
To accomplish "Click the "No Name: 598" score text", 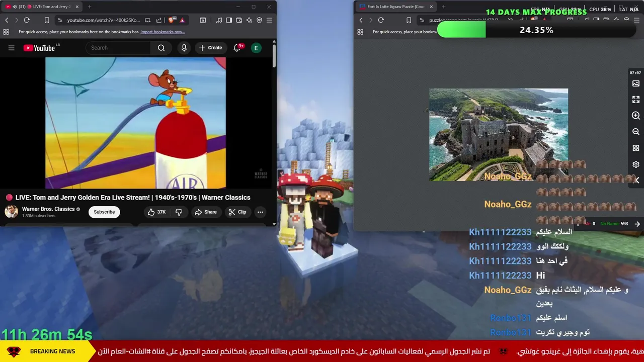I will (x=614, y=224).
